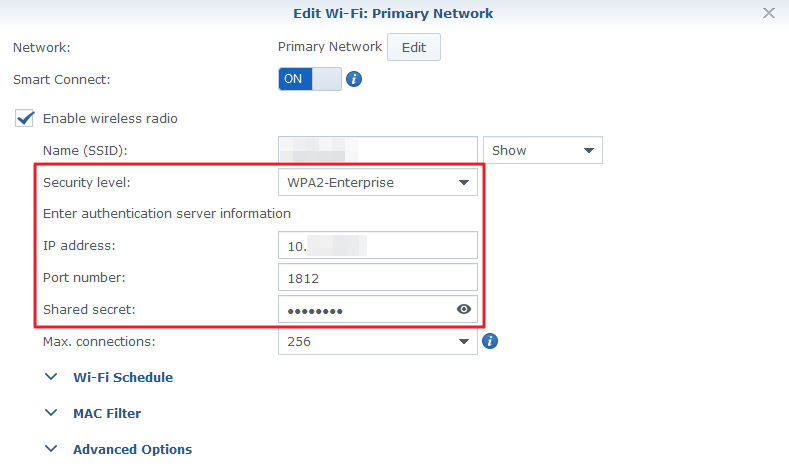
Task: Close the Edit Wi-Fi dialog
Action: coord(768,13)
